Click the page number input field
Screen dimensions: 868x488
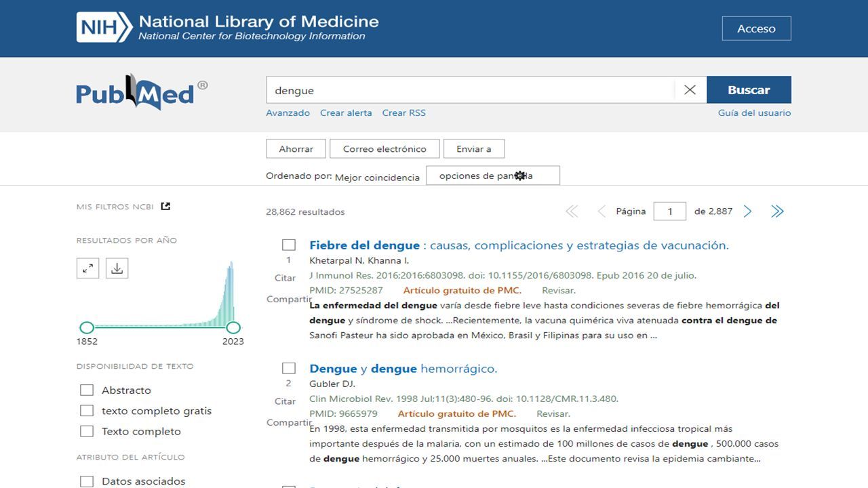tap(670, 211)
